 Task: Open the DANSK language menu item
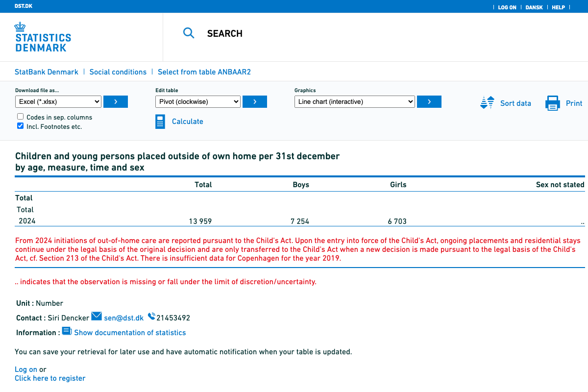point(534,7)
